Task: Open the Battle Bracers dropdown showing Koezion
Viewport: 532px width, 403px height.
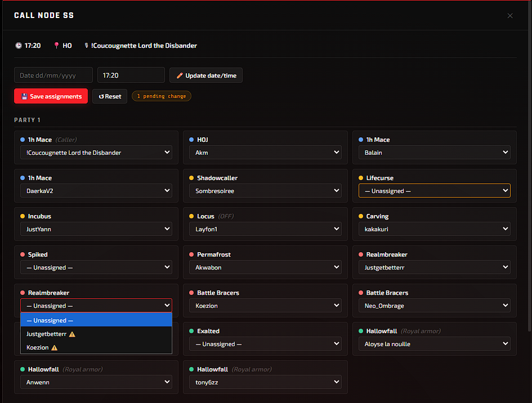Action: [x=265, y=306]
